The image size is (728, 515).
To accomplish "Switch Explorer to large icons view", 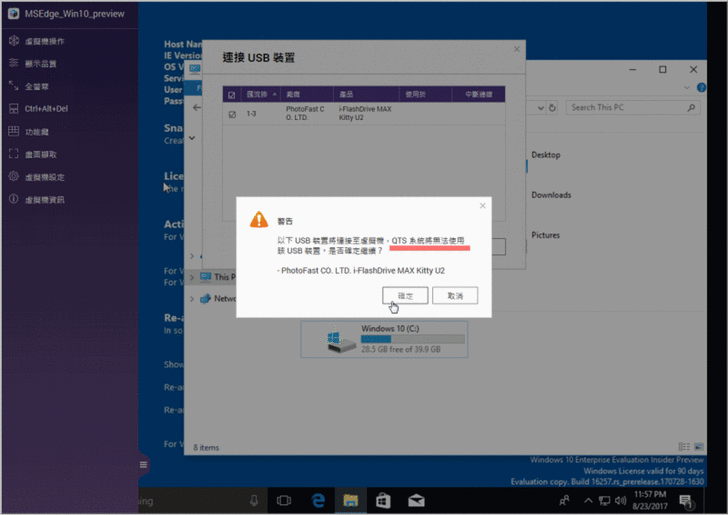I will point(699,447).
